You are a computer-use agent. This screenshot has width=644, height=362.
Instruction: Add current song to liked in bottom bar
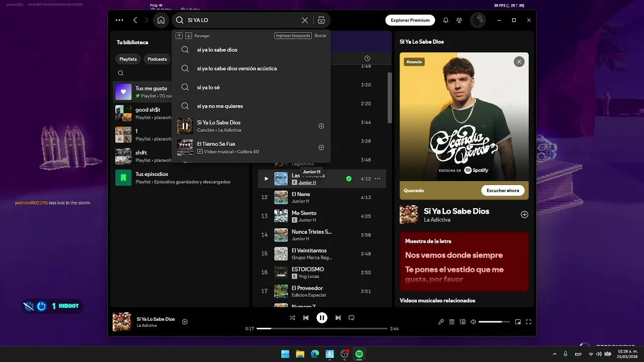tap(185, 322)
